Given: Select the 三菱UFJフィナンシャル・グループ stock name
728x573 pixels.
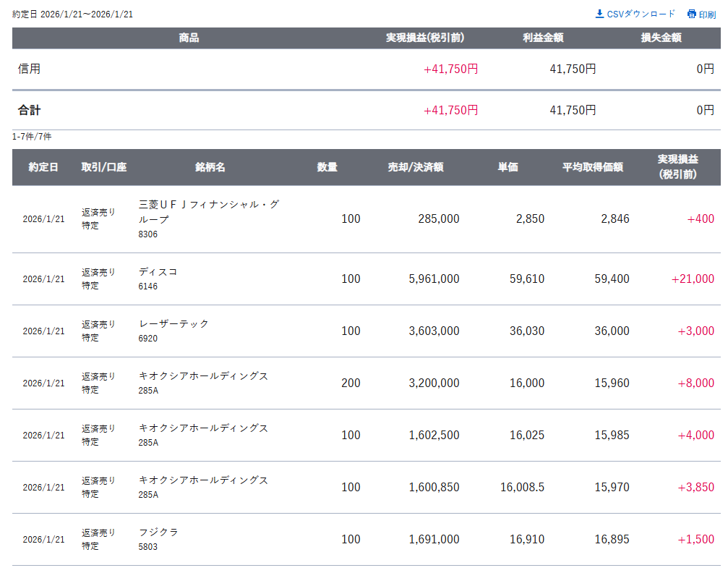Looking at the screenshot, I should point(208,211).
